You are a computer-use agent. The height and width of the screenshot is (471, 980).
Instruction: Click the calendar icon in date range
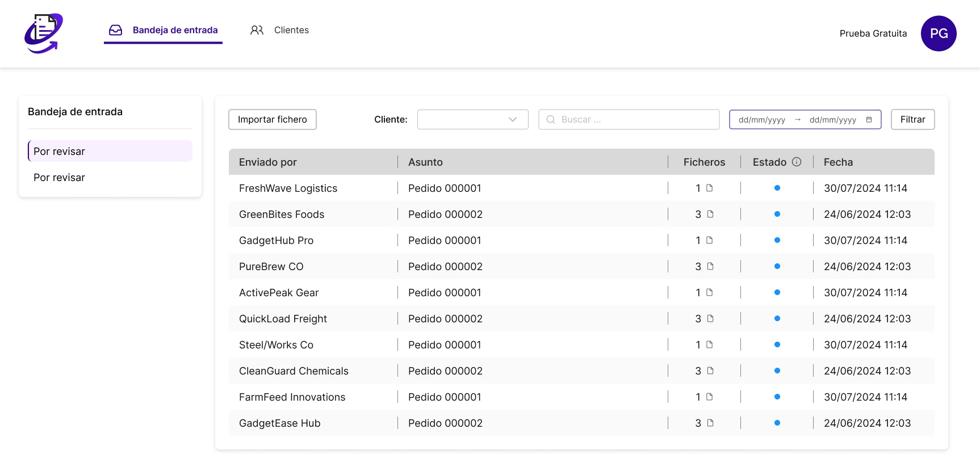tap(869, 120)
